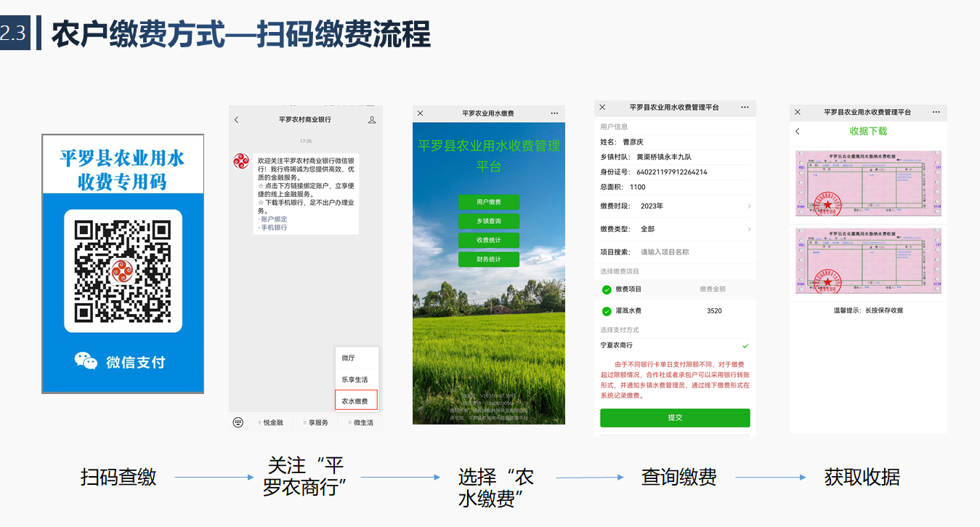Viewport: 980px width, 527px height.
Task: Uncheck the 灌溉水费 item checkbox
Action: click(607, 311)
